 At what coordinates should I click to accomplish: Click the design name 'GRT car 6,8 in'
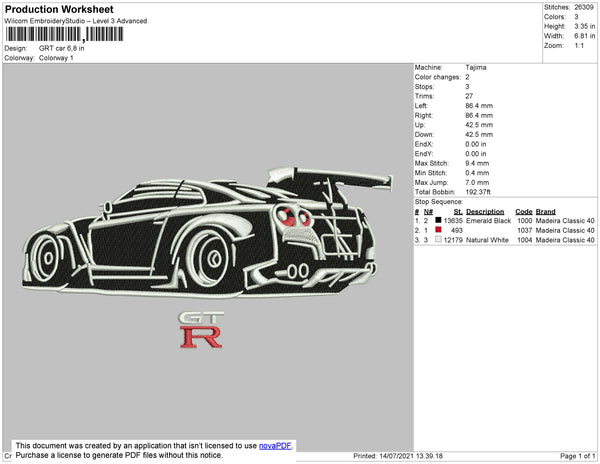click(x=62, y=48)
